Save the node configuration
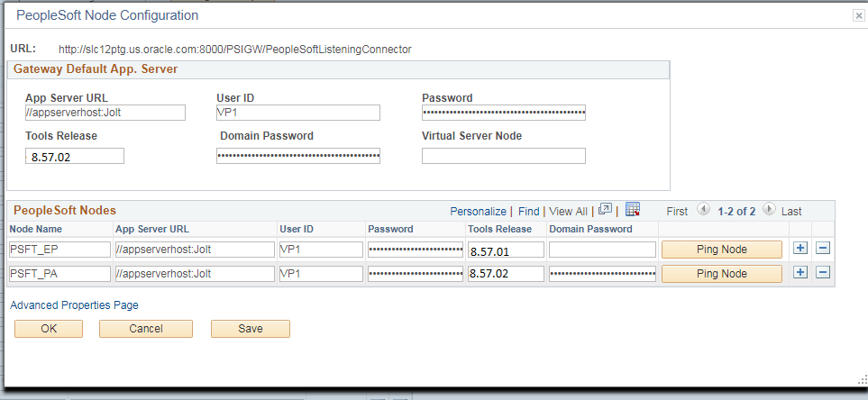Screen dimensions: 868x400 [x=251, y=329]
